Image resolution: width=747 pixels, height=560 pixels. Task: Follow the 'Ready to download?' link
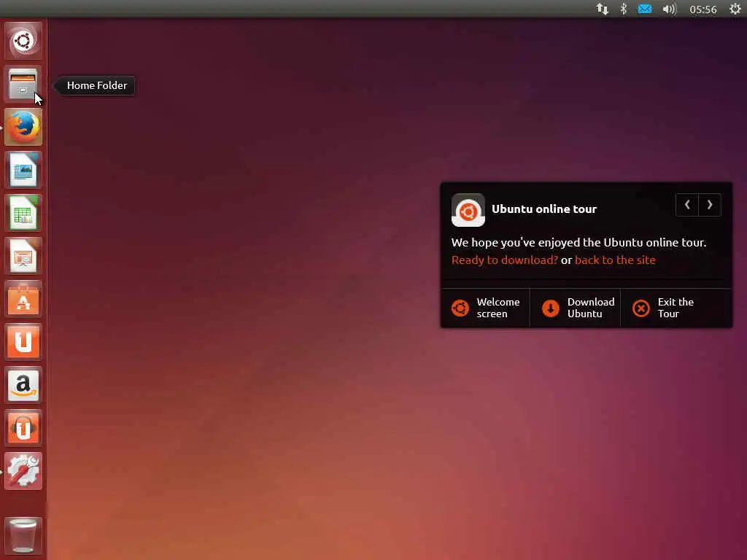click(505, 260)
